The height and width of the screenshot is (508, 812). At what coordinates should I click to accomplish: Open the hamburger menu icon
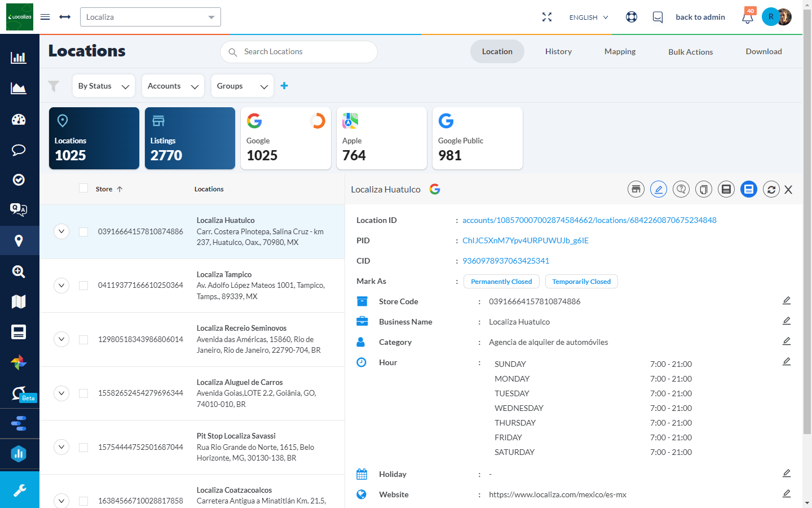click(45, 17)
